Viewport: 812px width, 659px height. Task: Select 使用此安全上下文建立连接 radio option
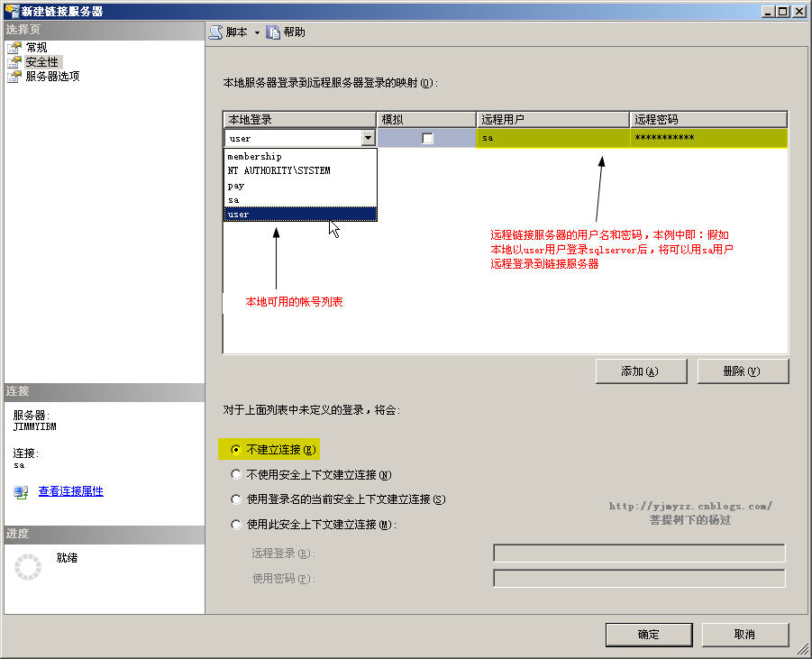tap(235, 525)
